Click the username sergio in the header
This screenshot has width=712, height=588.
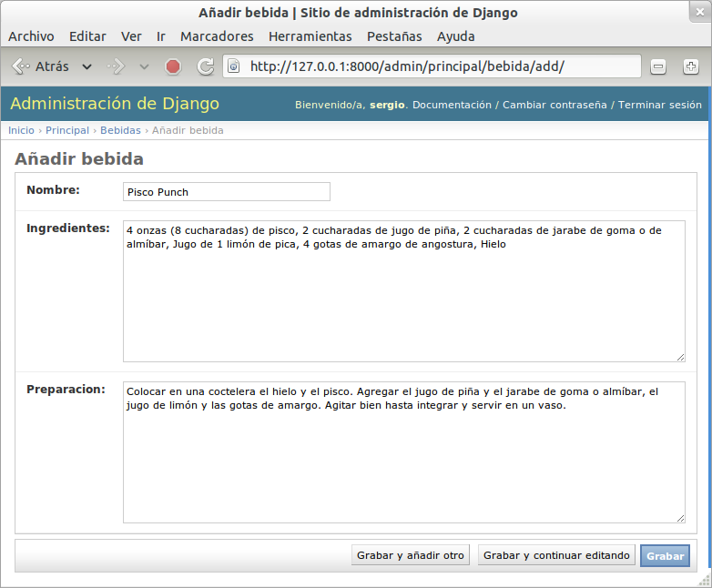(x=387, y=105)
